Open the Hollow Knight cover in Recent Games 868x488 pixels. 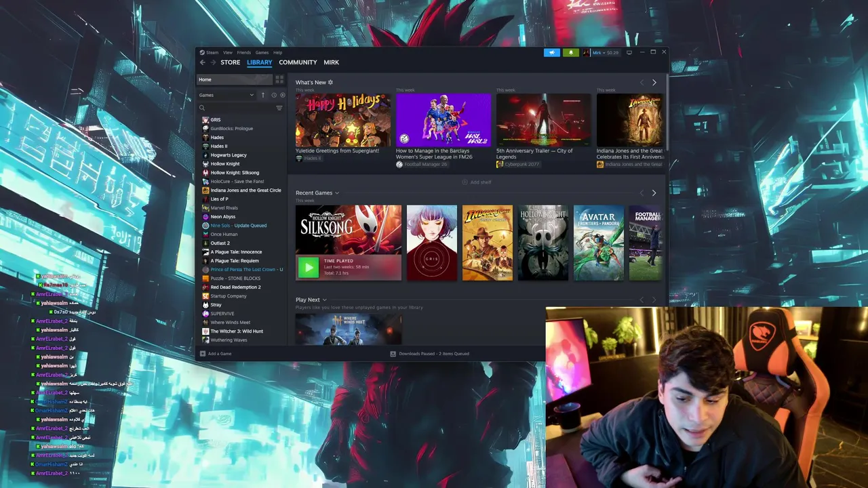tap(543, 243)
